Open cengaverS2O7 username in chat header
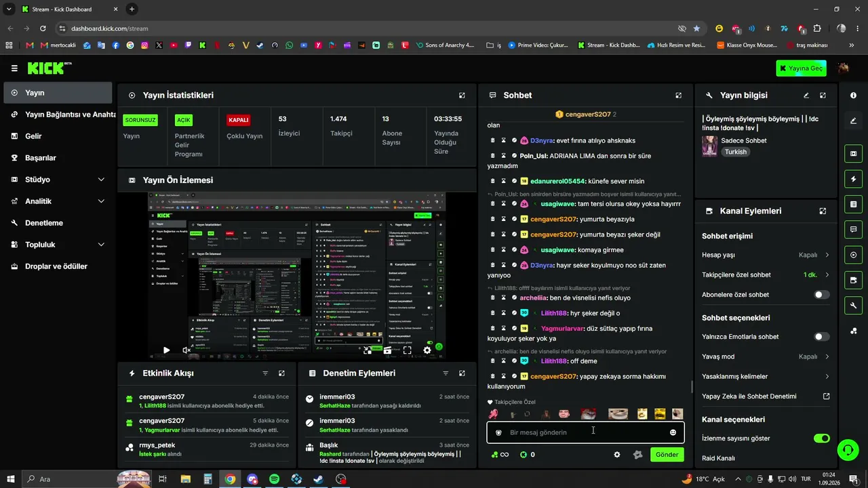868x488 pixels. [x=588, y=115]
